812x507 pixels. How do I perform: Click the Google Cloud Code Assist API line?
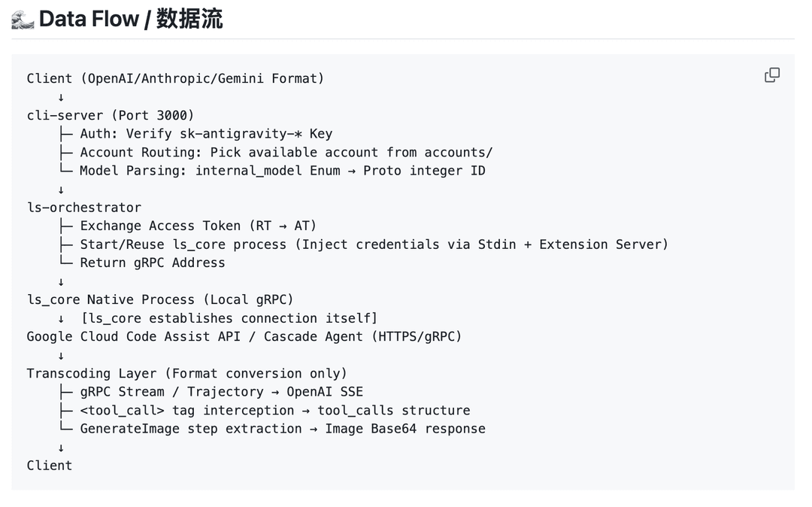(x=244, y=336)
